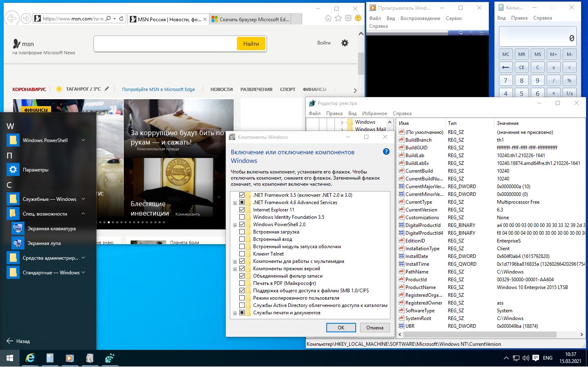Click calculator CE button
This screenshot has width=588, height=367.
click(x=521, y=67)
